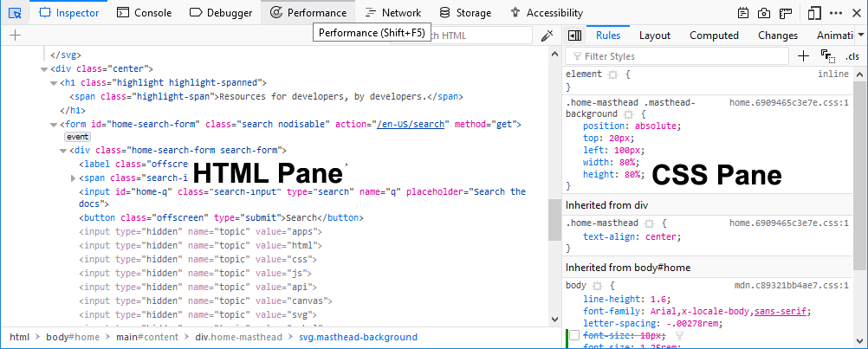Add a new CSS rule
Image resolution: width=868 pixels, height=349 pixels.
click(804, 56)
